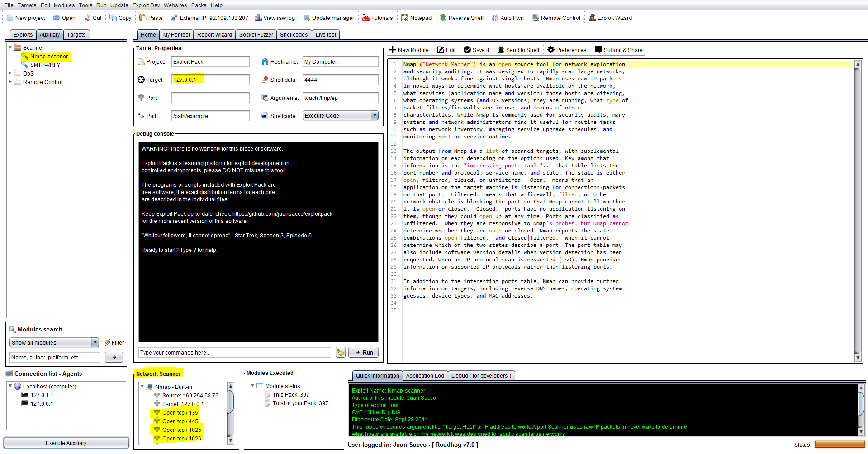The width and height of the screenshot is (868, 454).
Task: Open the Exploit Dev menu
Action: point(146,5)
